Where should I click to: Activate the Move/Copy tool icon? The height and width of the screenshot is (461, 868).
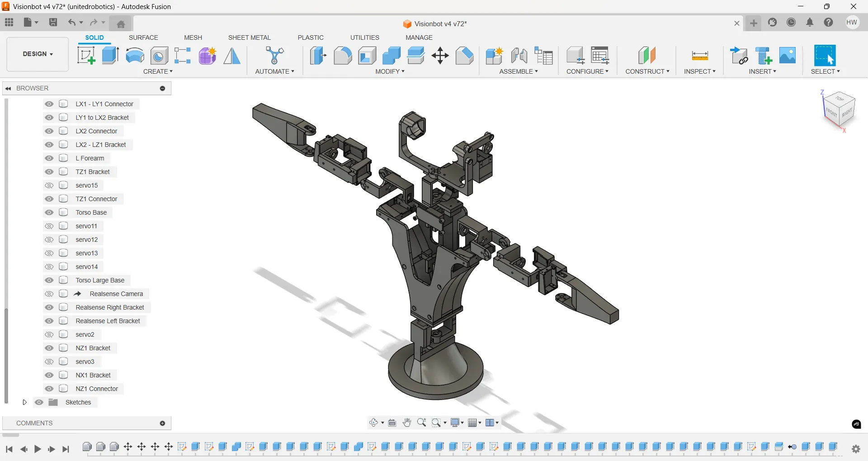[440, 56]
